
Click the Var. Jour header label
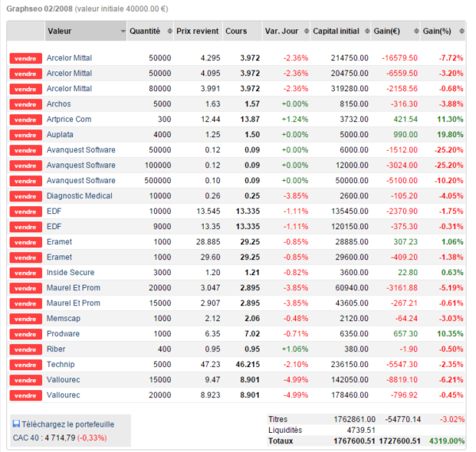[282, 31]
